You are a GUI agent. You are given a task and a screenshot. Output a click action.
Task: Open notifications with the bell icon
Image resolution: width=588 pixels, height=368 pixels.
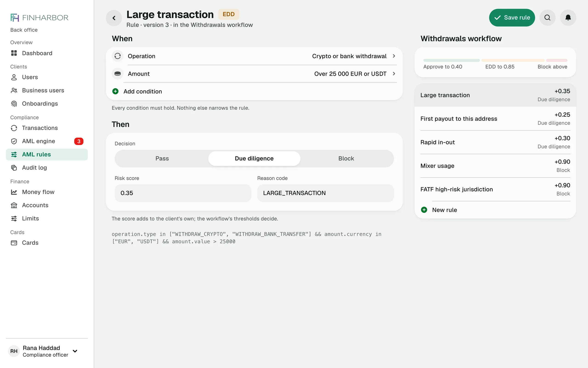tap(568, 17)
